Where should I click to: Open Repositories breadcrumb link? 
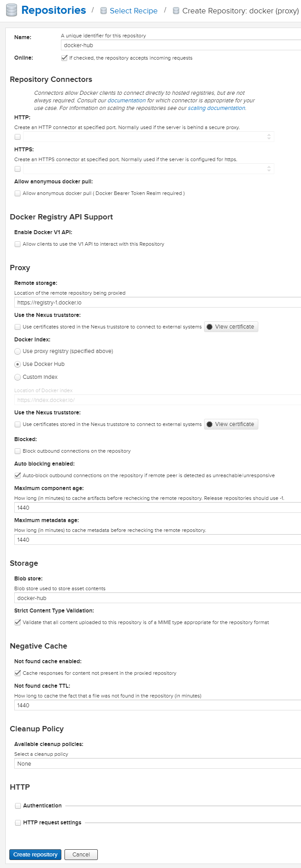point(53,10)
